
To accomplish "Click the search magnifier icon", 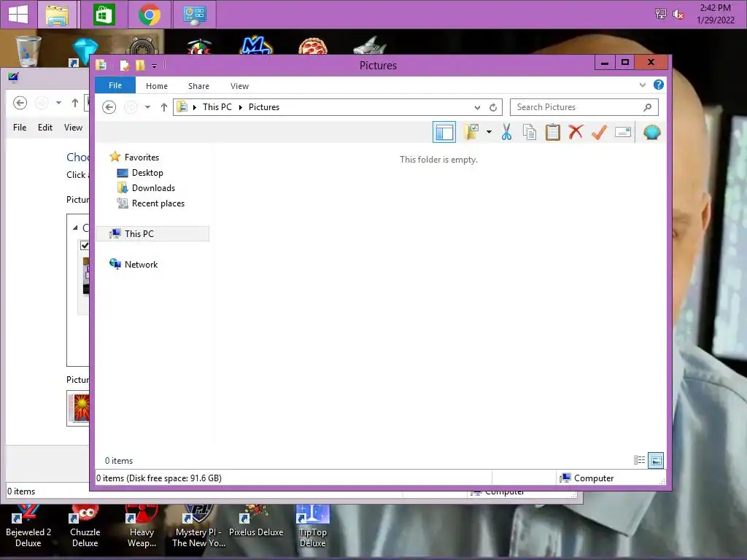I will pyautogui.click(x=647, y=108).
